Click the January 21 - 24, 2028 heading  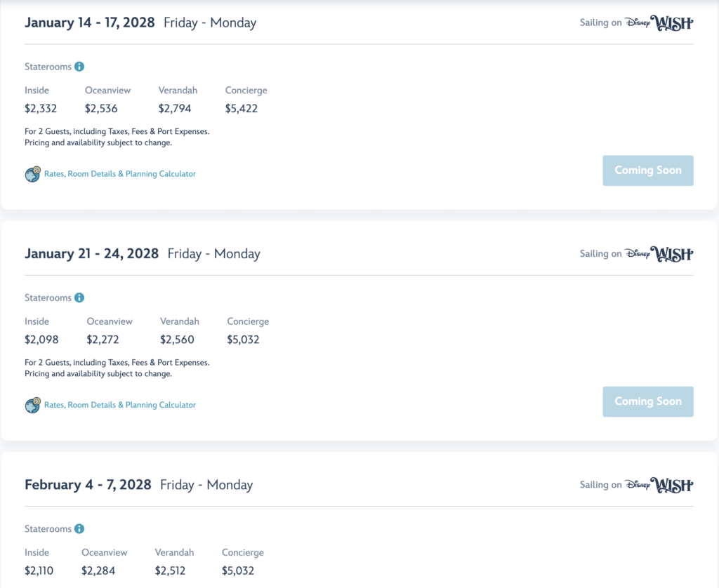92,254
